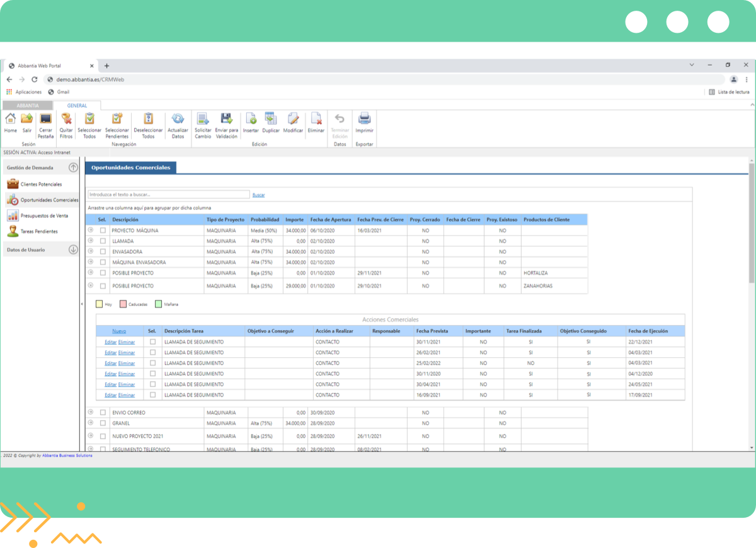Check the box for PROYECTO MÁQUINA row
Viewport: 756px width, 548px height.
(x=103, y=231)
